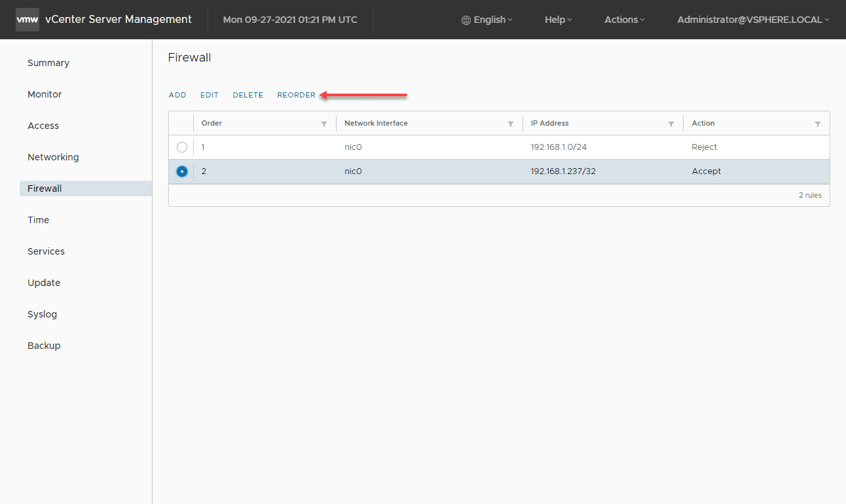Screen dimensions: 846x504
Task: Filter the Action column
Action: 818,124
